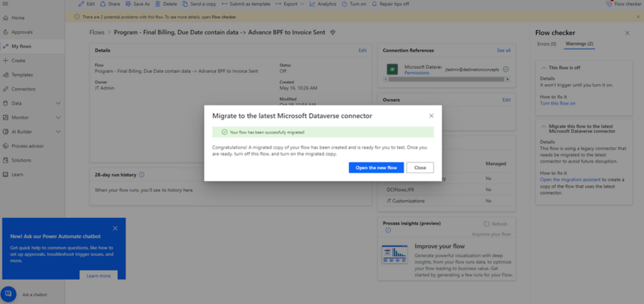Viewport: 644px width, 304px height.
Task: Switch to Warnings (2) tab
Action: (x=579, y=44)
